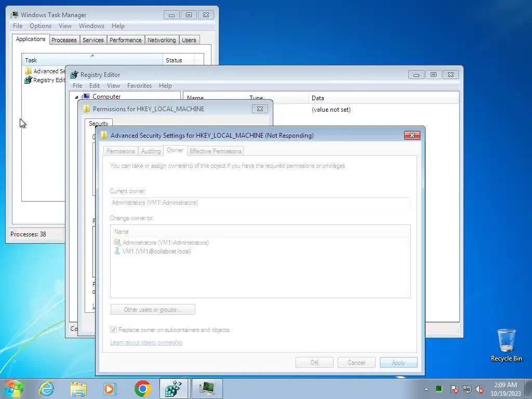Viewport: 532px width, 399px height.
Task: Open Learn about object ownership link
Action: pos(146,342)
